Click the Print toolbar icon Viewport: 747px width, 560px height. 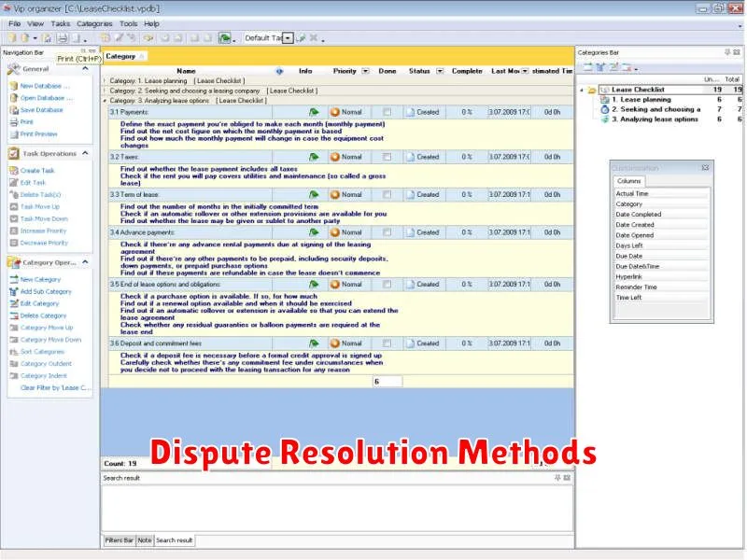[62, 38]
